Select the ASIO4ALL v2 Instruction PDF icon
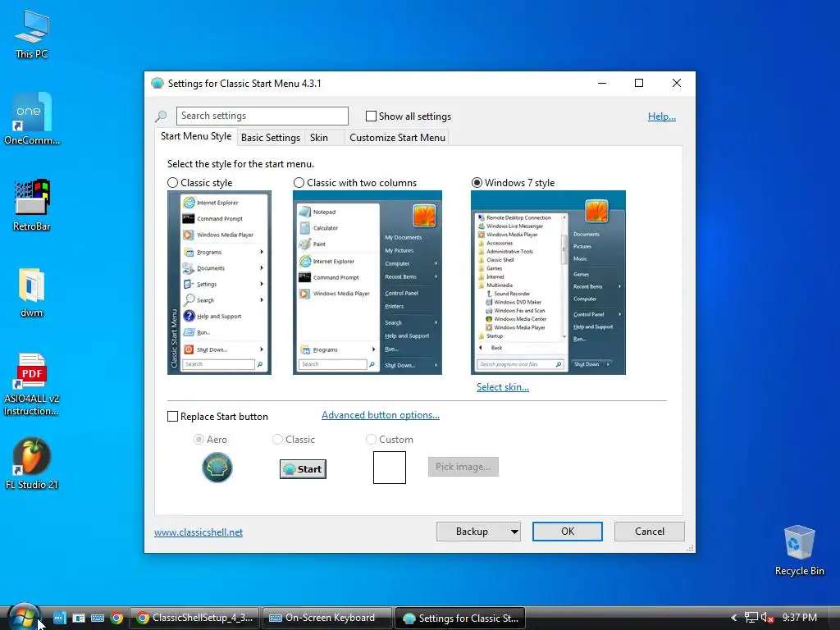Viewport: 840px width, 630px height. click(x=32, y=385)
